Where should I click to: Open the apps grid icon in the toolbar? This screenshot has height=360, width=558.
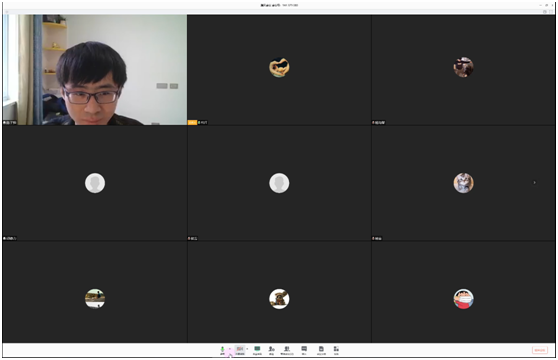pos(336,350)
